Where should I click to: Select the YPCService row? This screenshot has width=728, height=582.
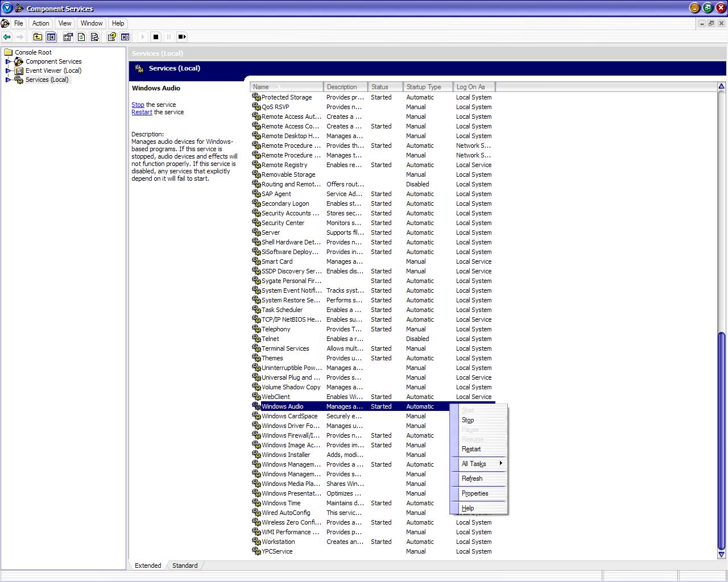(x=373, y=551)
